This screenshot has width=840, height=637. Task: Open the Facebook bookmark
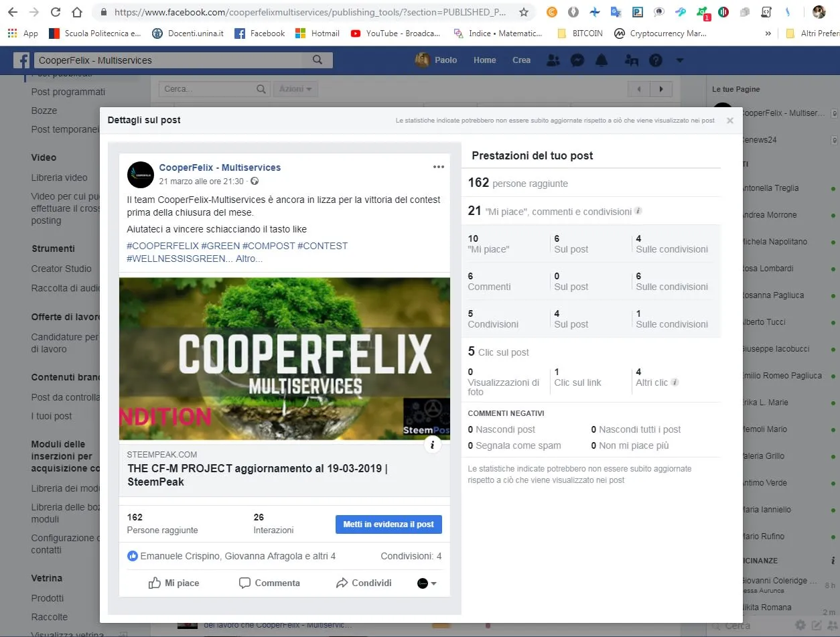(x=260, y=33)
